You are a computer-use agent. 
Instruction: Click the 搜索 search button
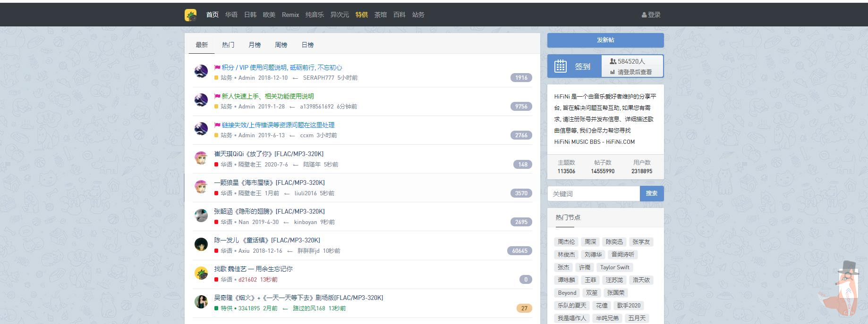coord(651,193)
